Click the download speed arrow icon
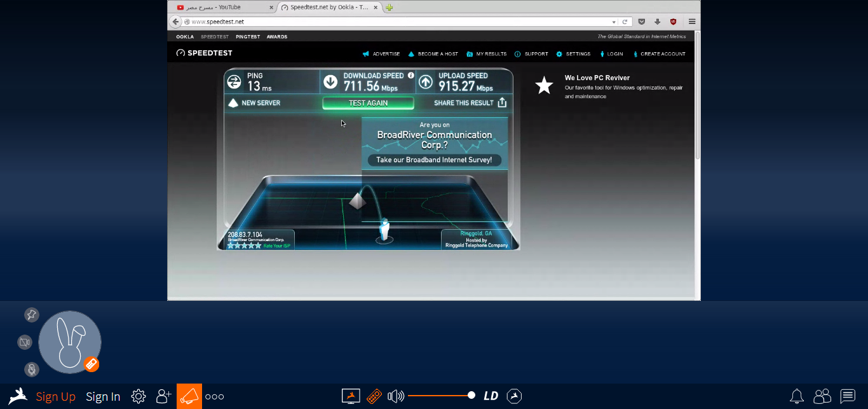The image size is (868, 409). (330, 81)
